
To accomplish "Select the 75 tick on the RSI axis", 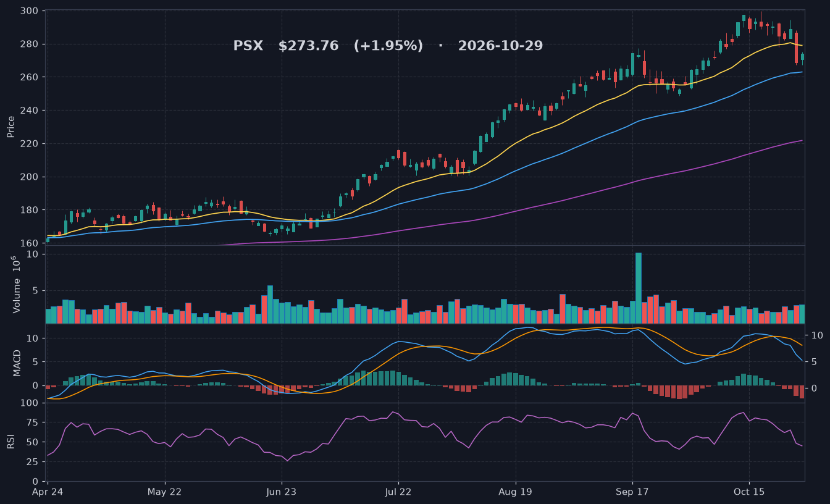I will click(33, 422).
